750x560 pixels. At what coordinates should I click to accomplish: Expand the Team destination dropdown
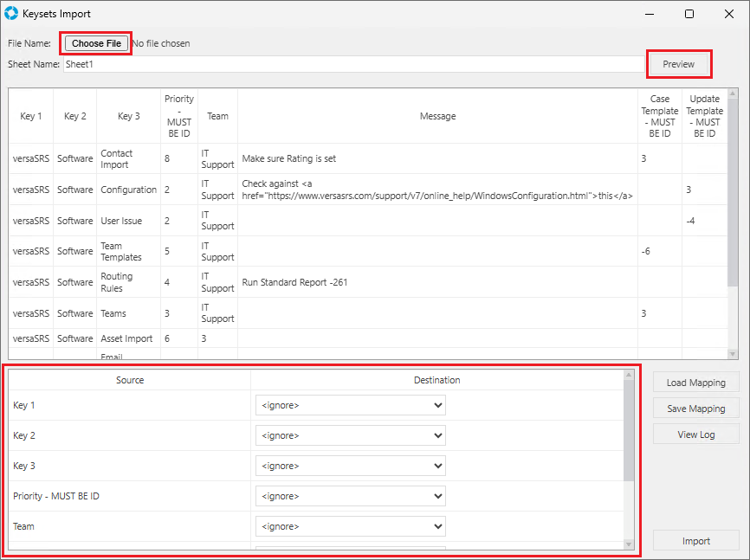click(350, 526)
